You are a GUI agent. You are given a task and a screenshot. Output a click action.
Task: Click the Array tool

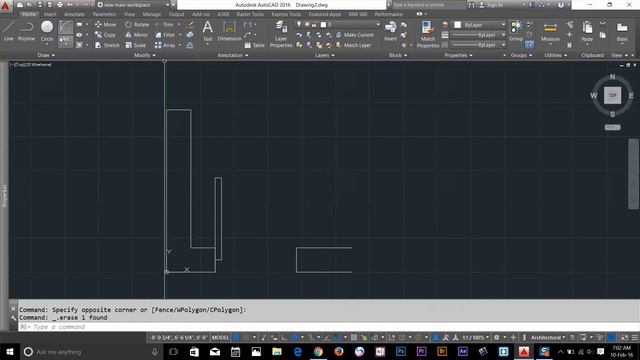[165, 45]
